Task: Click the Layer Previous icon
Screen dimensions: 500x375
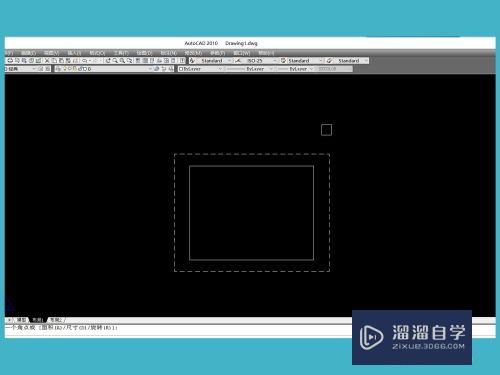Action: 164,69
